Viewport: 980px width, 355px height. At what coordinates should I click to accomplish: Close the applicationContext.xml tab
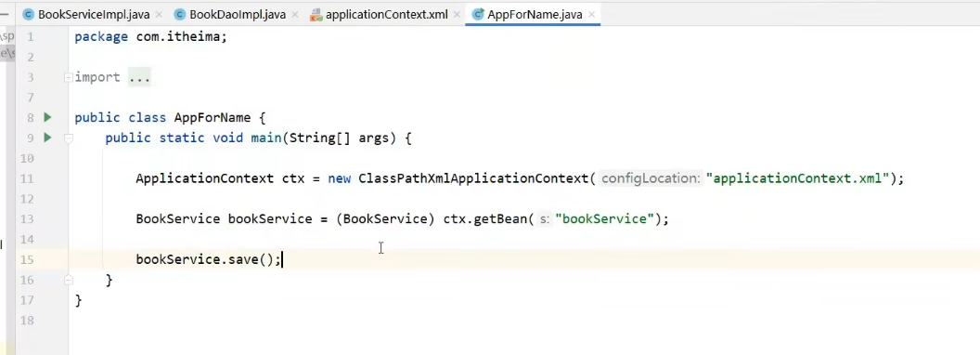click(x=457, y=14)
